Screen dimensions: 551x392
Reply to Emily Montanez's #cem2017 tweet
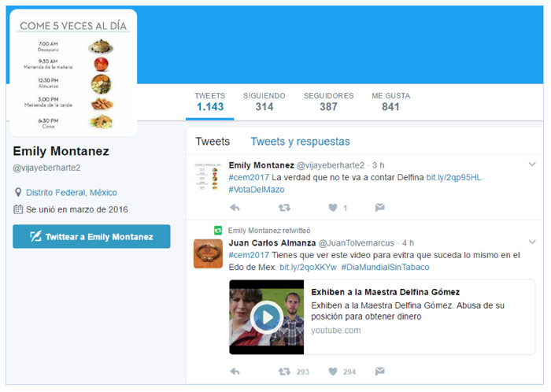pos(235,208)
